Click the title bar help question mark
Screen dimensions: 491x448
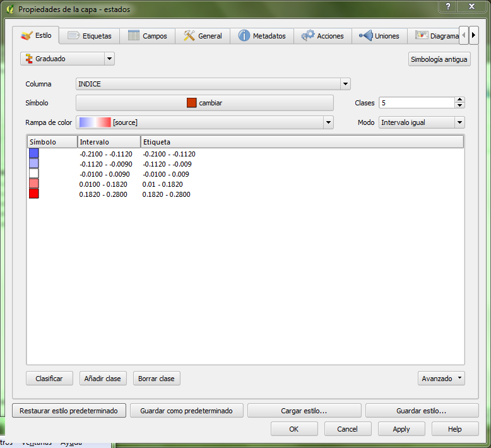tap(448, 6)
